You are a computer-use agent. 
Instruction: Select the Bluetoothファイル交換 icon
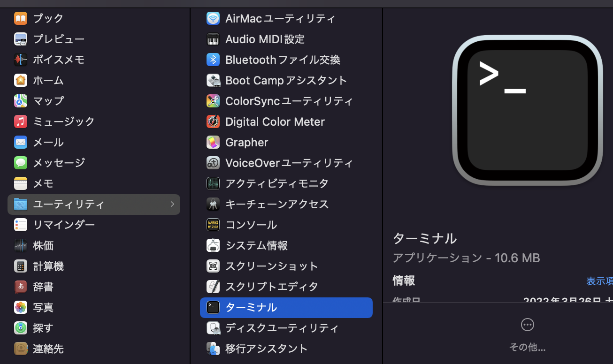tap(213, 60)
